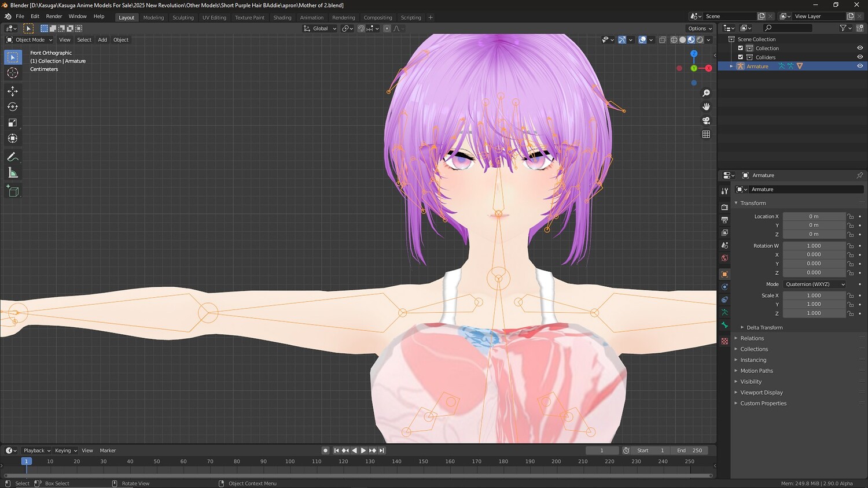Open the Render menu
This screenshot has width=868, height=488.
[x=54, y=16]
